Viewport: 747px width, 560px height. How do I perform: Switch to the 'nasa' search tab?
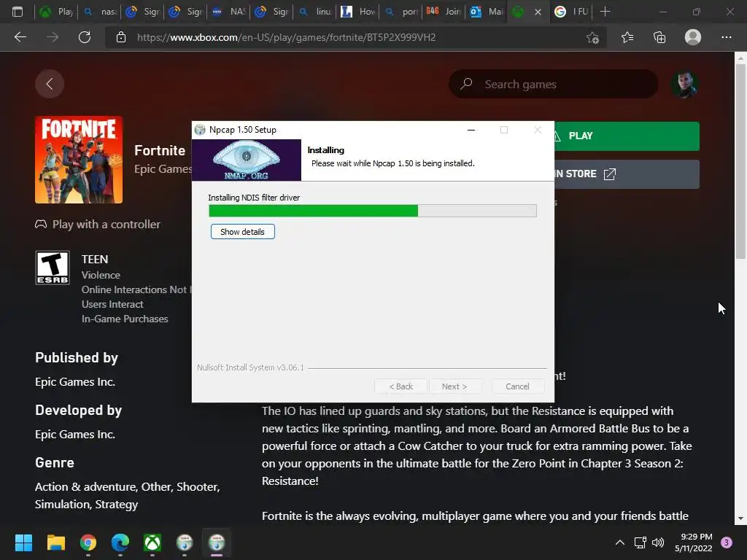pyautogui.click(x=99, y=12)
